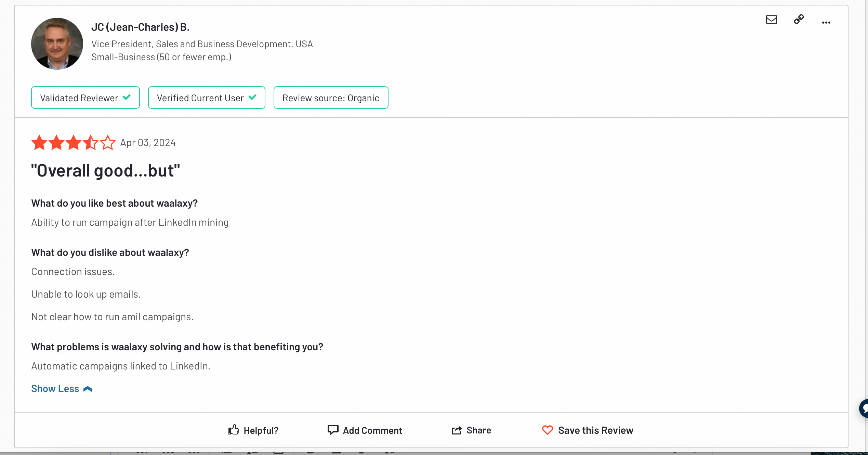This screenshot has width=868, height=455.
Task: Click the Share label
Action: click(x=479, y=430)
